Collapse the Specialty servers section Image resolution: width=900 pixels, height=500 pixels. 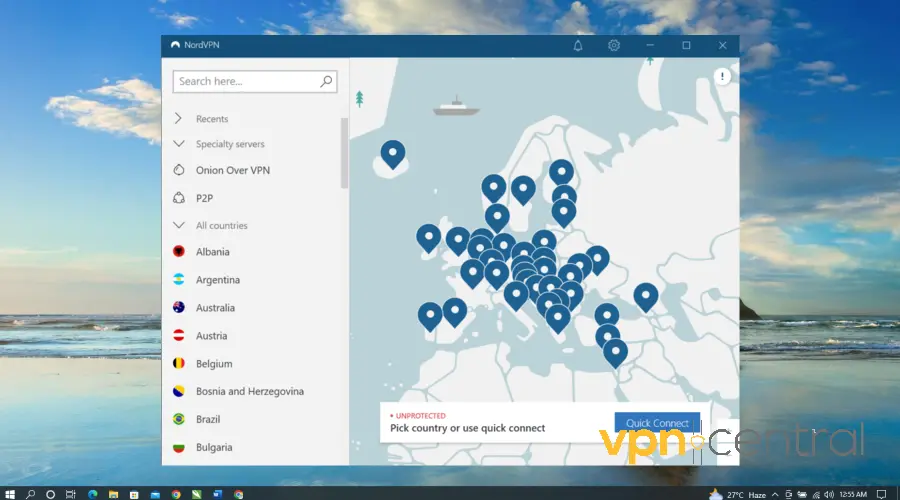179,144
